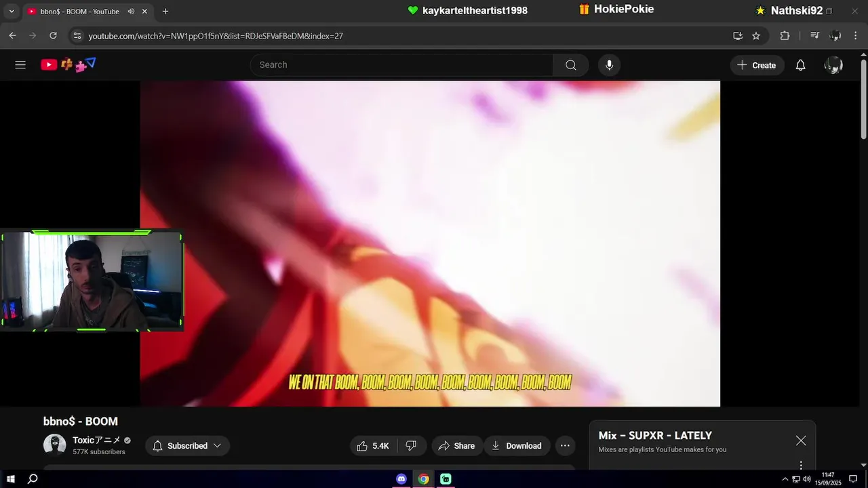This screenshot has height=488, width=868.
Task: Mute tab via speaker icon on tab
Action: click(131, 12)
